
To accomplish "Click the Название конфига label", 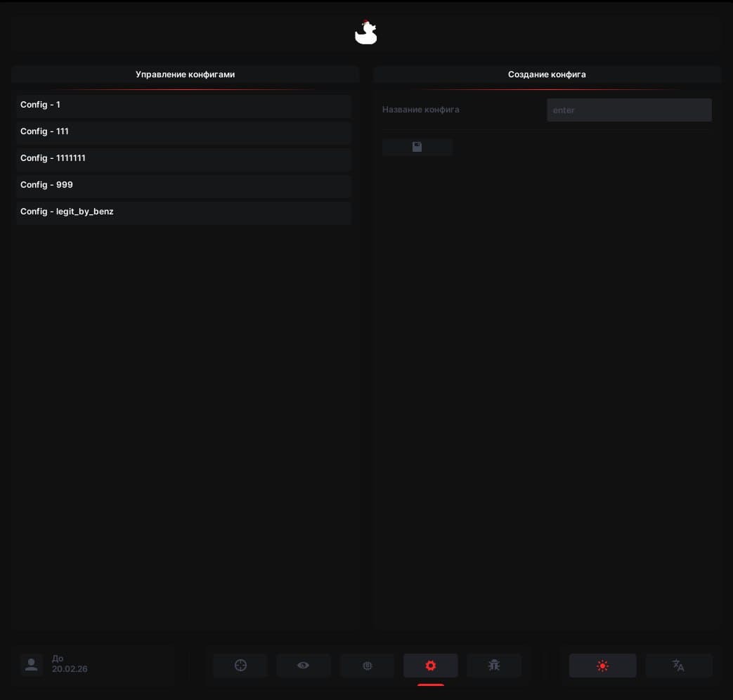I will coord(421,110).
